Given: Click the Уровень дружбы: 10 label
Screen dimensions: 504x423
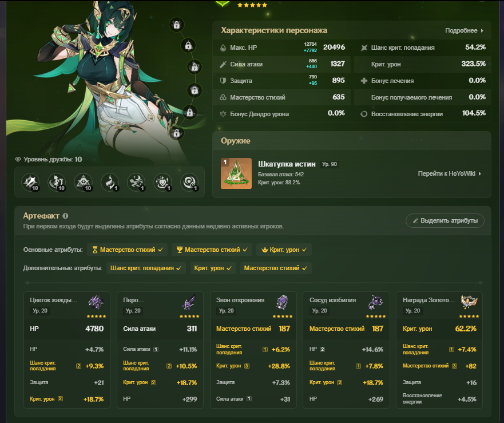Looking at the screenshot, I should pyautogui.click(x=53, y=160).
